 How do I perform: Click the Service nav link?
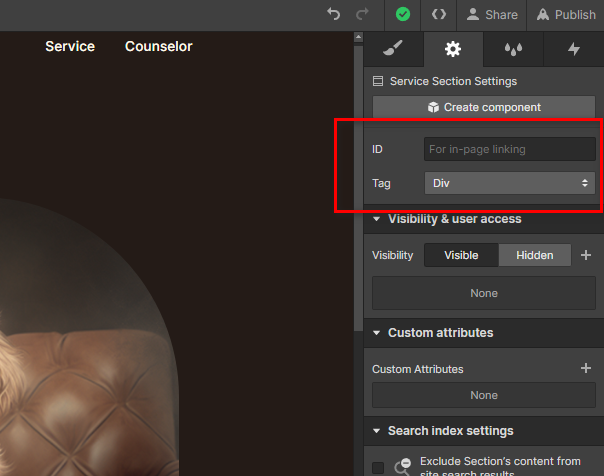tap(70, 46)
